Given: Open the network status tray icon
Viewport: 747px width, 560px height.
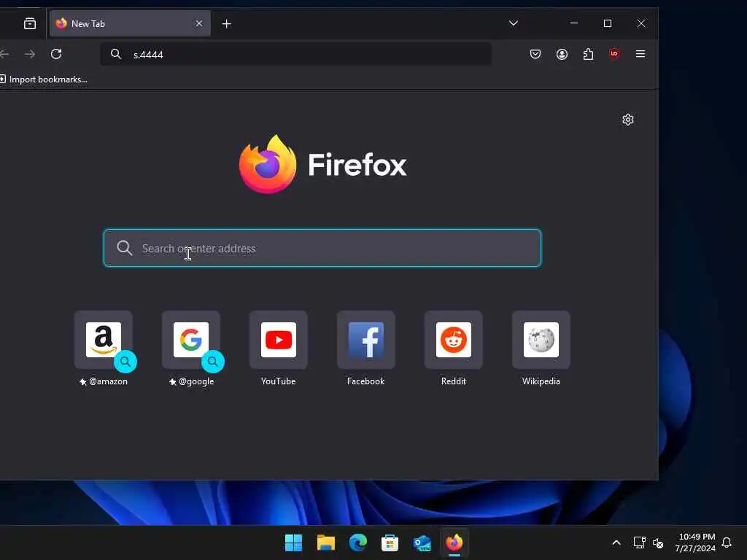Looking at the screenshot, I should (639, 542).
